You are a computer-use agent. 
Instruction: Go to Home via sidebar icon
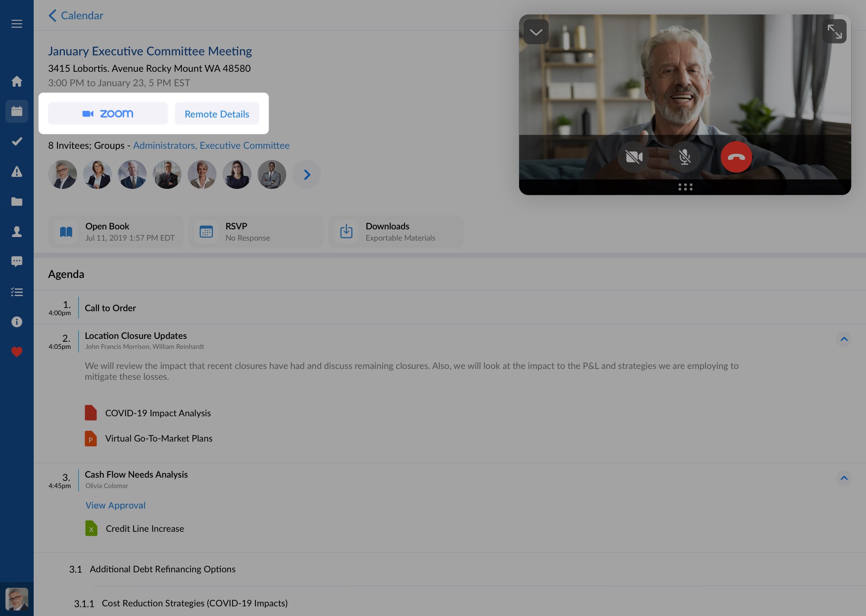[16, 81]
